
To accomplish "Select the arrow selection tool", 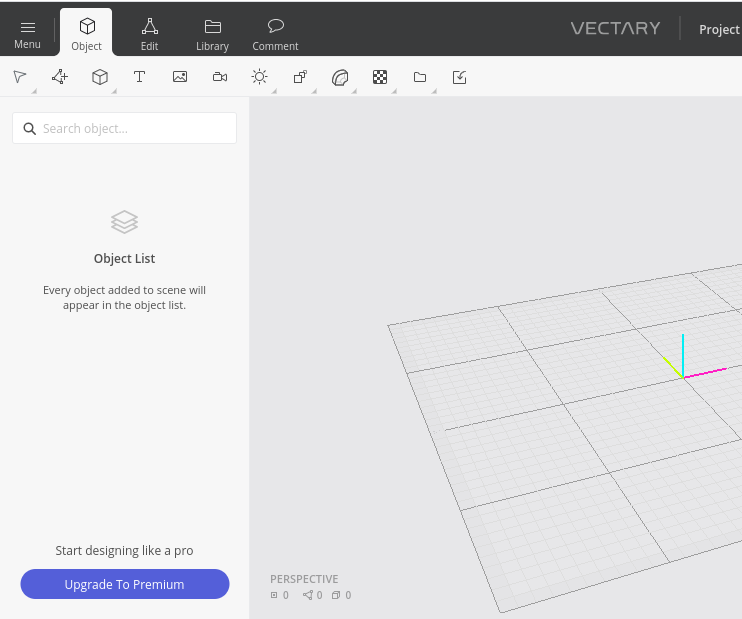I will pos(19,77).
